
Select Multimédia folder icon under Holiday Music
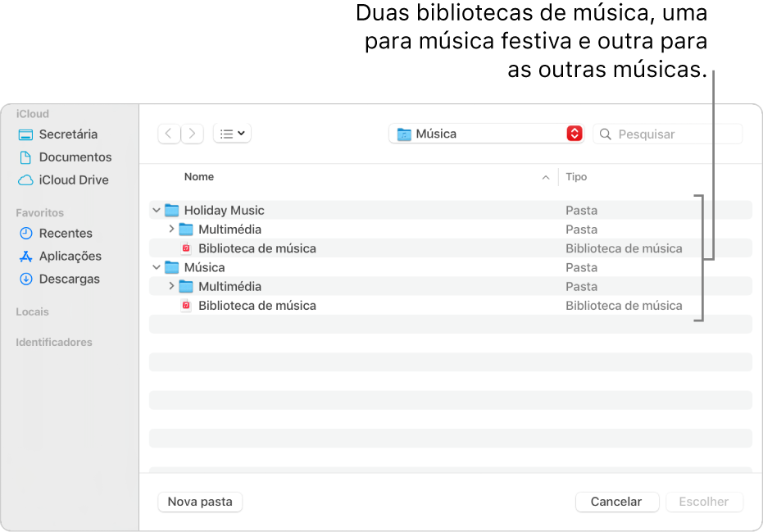click(x=186, y=230)
